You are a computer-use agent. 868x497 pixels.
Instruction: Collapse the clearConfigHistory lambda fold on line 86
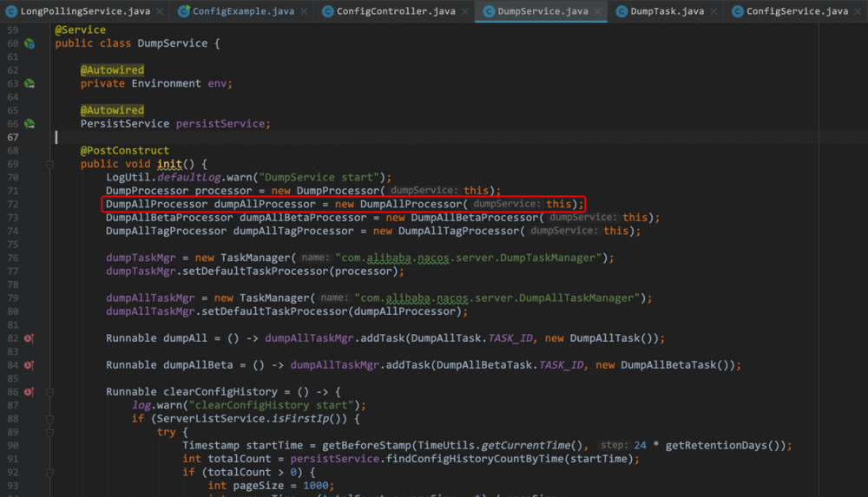coord(49,392)
